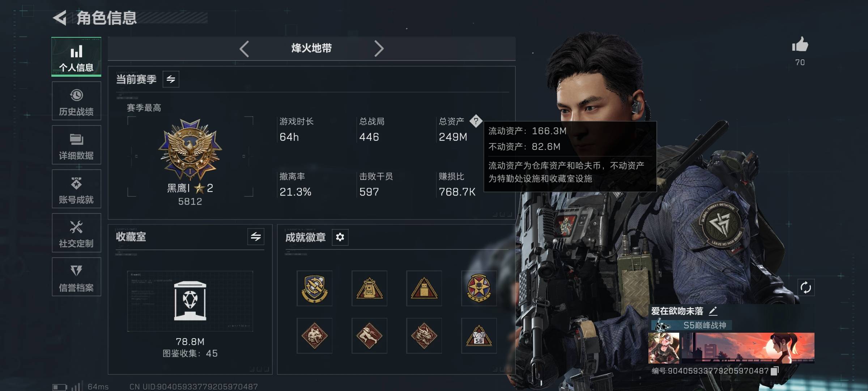The width and height of the screenshot is (868, 391).
Task: Open the 烽火地带 mode selector
Action: click(311, 49)
